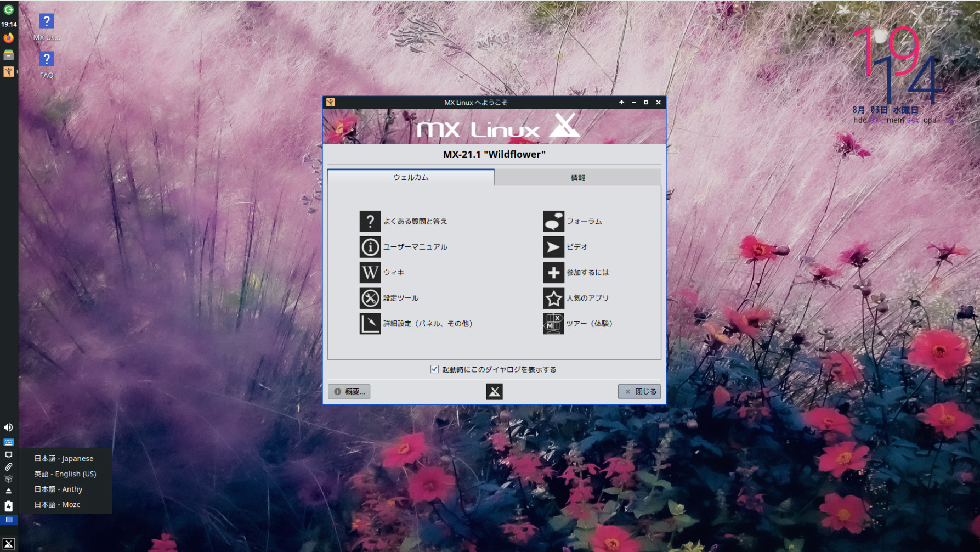This screenshot has height=552, width=980.
Task: Click the よくある質問と答え label
Action: [415, 221]
